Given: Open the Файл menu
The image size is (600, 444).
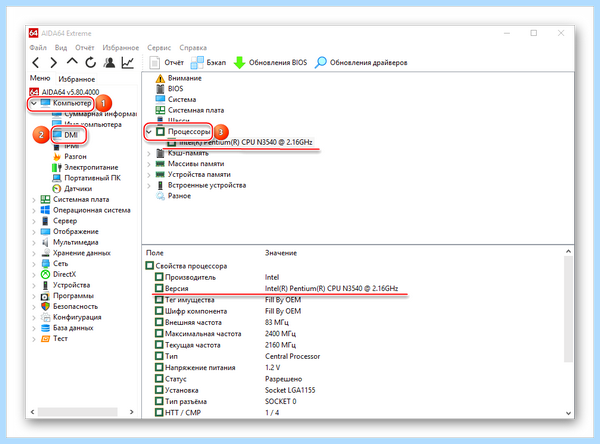Looking at the screenshot, I should tap(38, 47).
